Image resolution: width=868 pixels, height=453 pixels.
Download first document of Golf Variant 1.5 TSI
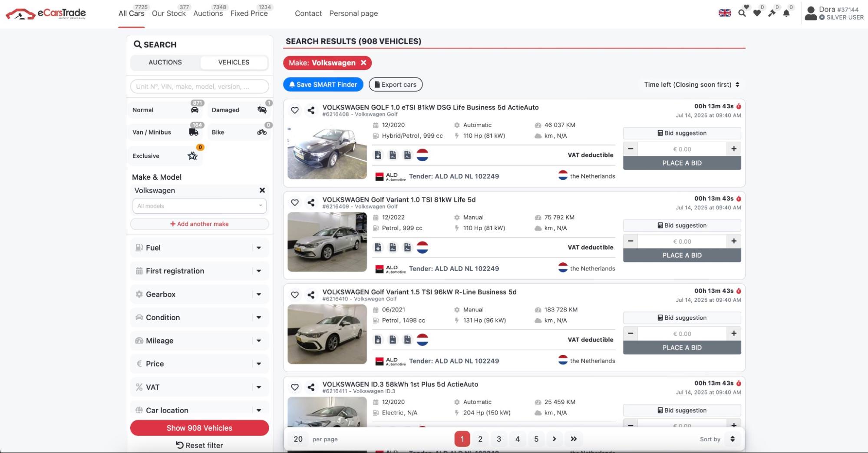(x=378, y=340)
